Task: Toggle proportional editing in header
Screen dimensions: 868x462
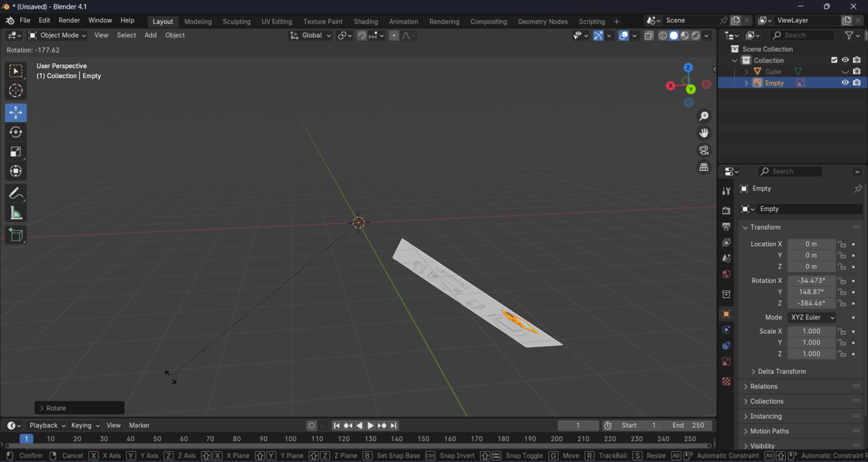Action: pyautogui.click(x=394, y=35)
